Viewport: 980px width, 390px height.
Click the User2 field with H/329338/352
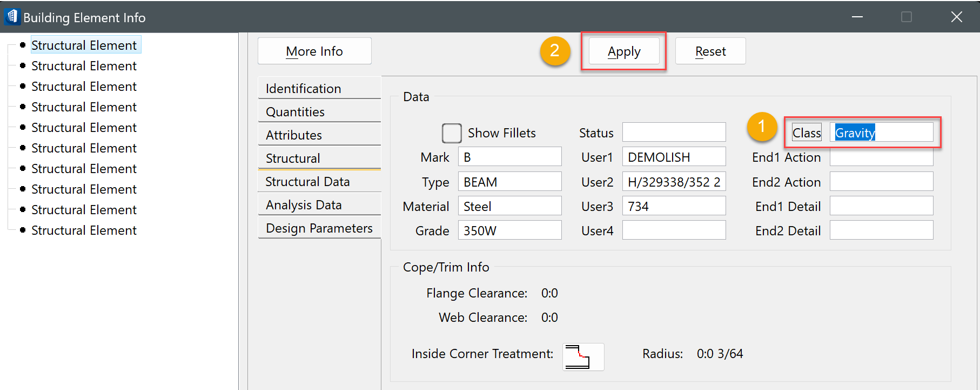[x=674, y=182]
